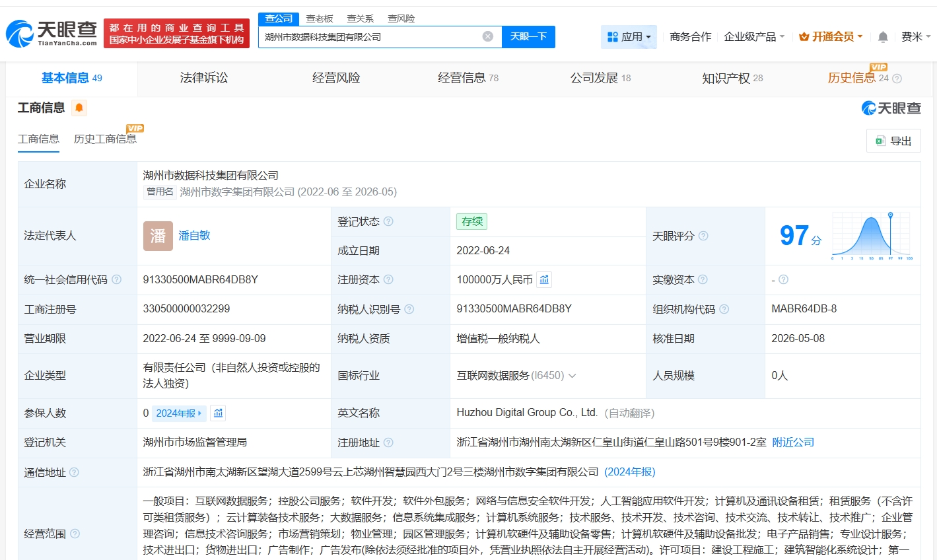
Task: Open the help icon beside the 实缴资本 value
Action: [x=783, y=279]
